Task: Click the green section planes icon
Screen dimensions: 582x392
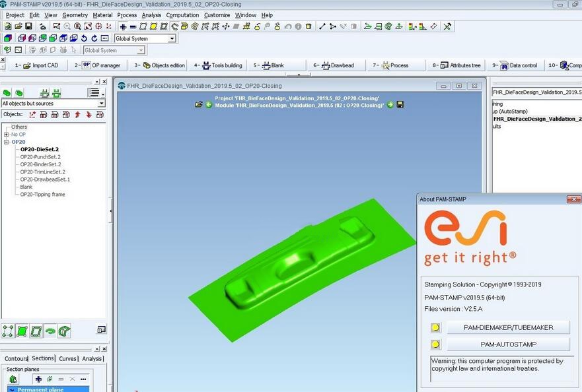Action: [x=13, y=379]
